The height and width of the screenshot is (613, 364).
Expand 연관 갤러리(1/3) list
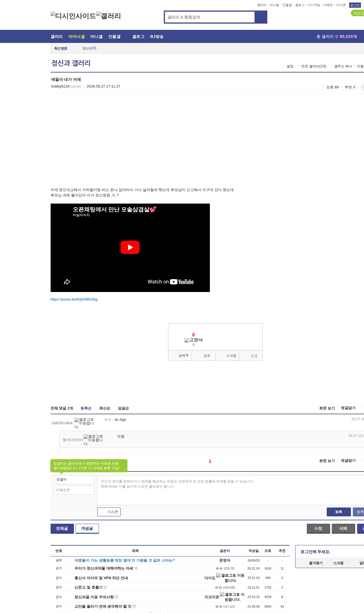click(314, 66)
